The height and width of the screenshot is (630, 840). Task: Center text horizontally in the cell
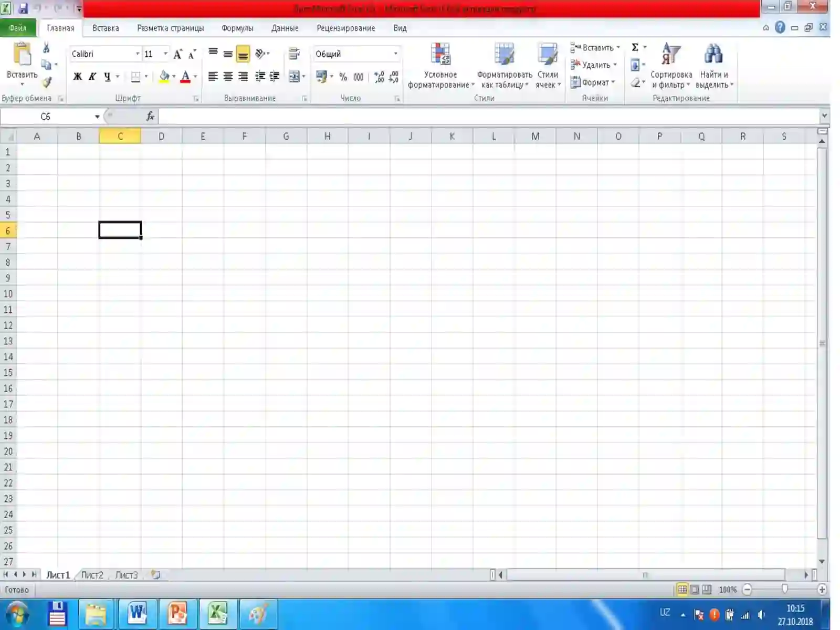(228, 77)
